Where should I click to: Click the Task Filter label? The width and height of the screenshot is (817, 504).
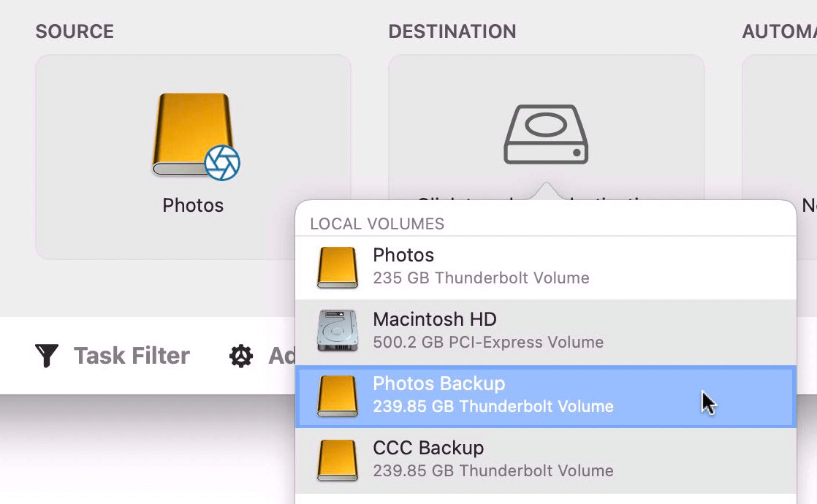(x=132, y=356)
